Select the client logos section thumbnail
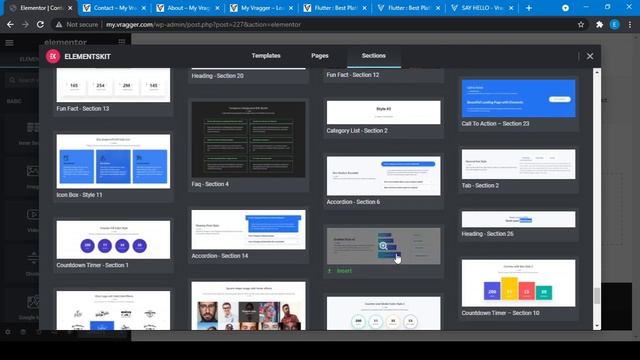Screen dimensions: 640x360 pos(113,310)
